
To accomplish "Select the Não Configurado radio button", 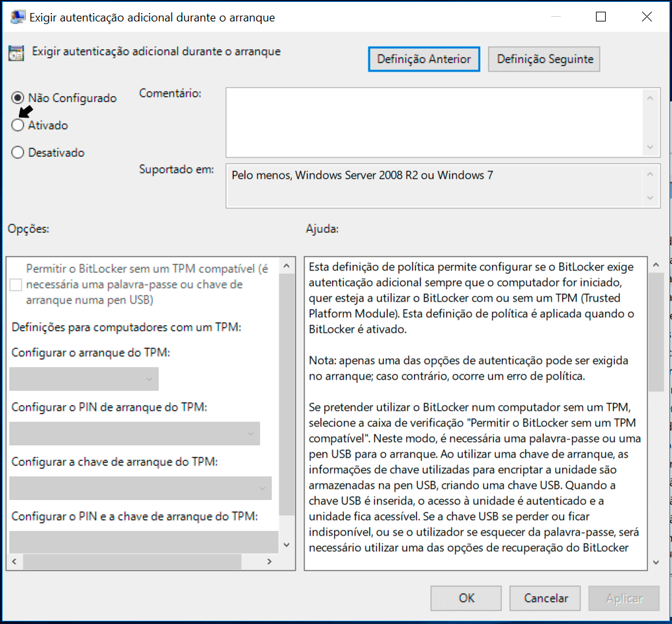I will pos(18,97).
